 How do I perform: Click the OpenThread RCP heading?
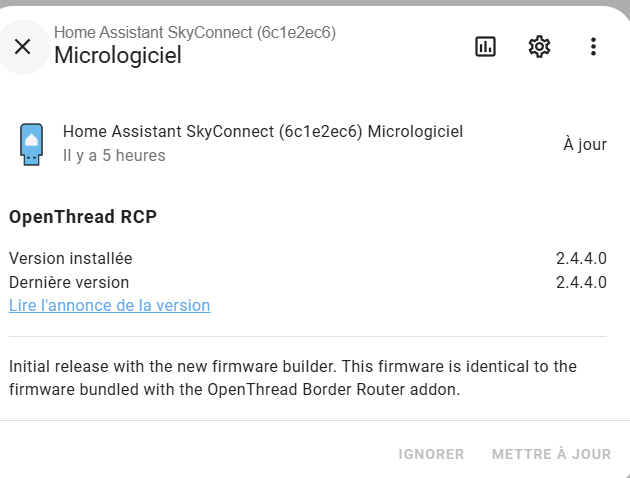[x=83, y=217]
